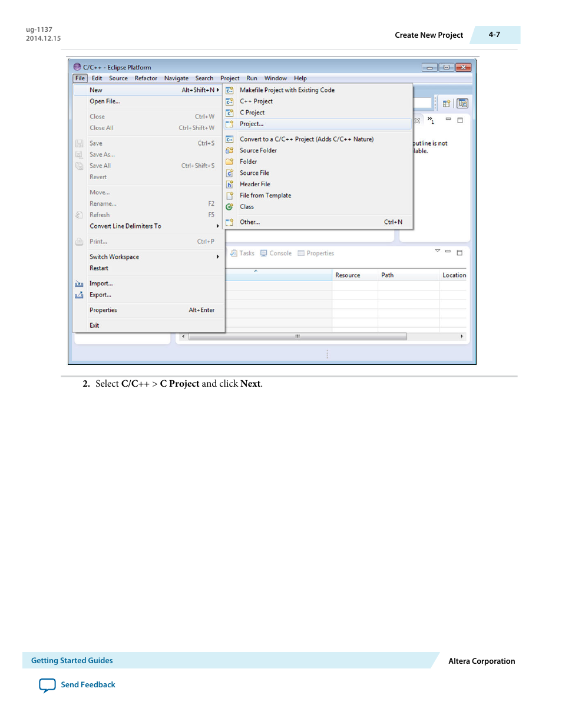The width and height of the screenshot is (562, 728).
Task: Click the Eclipse icon in title bar
Action: [x=77, y=67]
